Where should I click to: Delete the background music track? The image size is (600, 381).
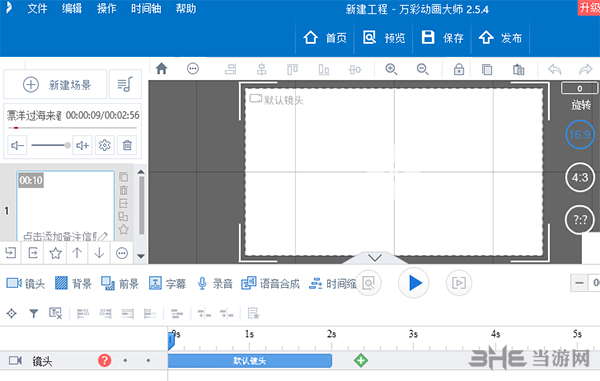click(127, 145)
